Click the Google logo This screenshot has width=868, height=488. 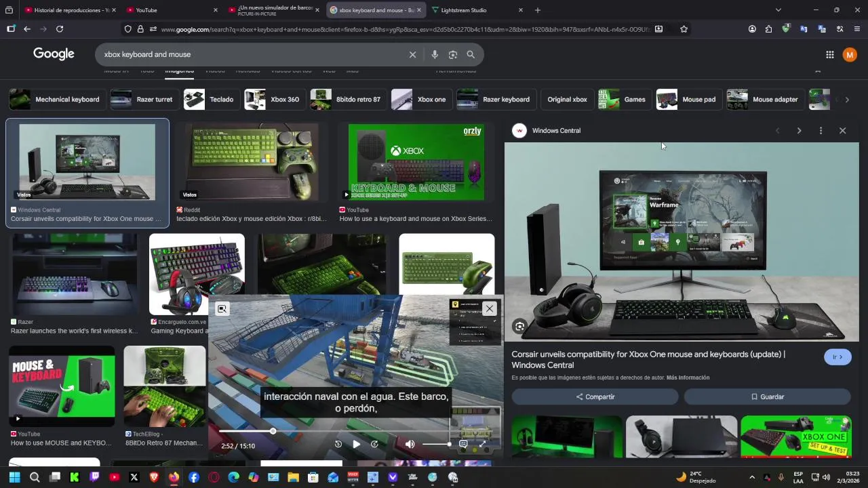[x=54, y=54]
